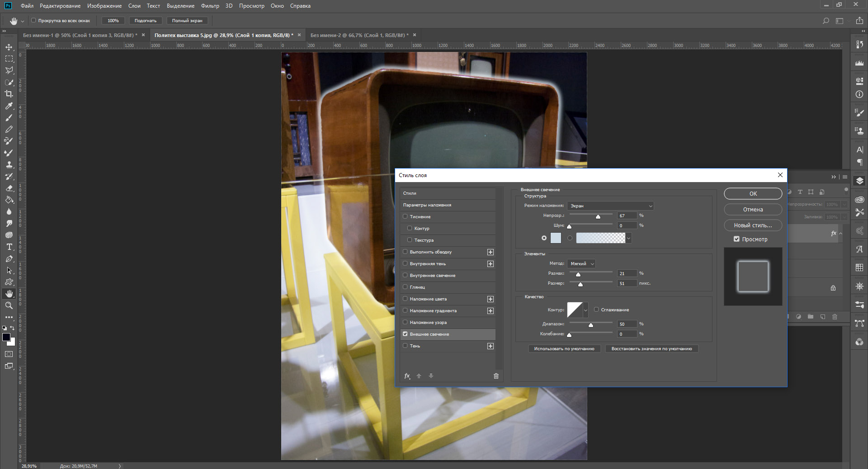Open the Редактирование menu

(60, 6)
